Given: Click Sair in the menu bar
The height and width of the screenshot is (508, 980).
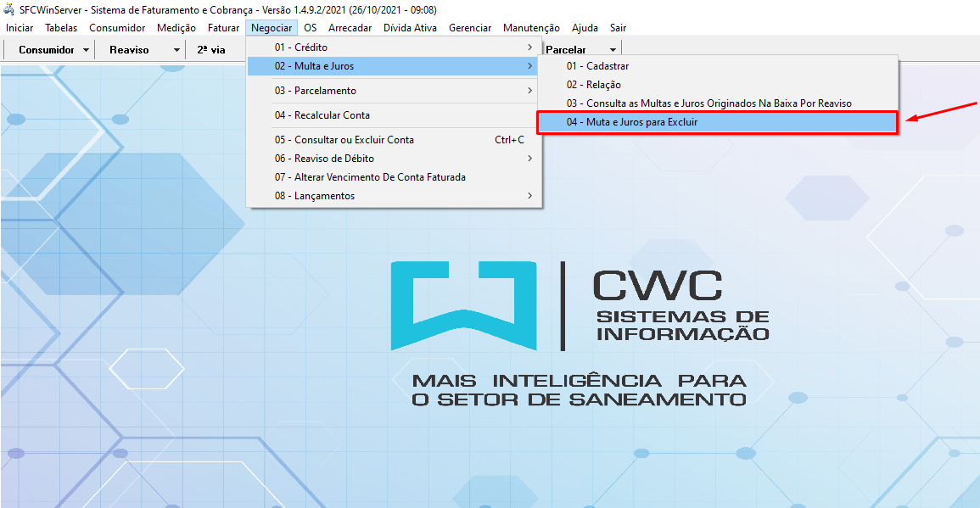Looking at the screenshot, I should (618, 28).
